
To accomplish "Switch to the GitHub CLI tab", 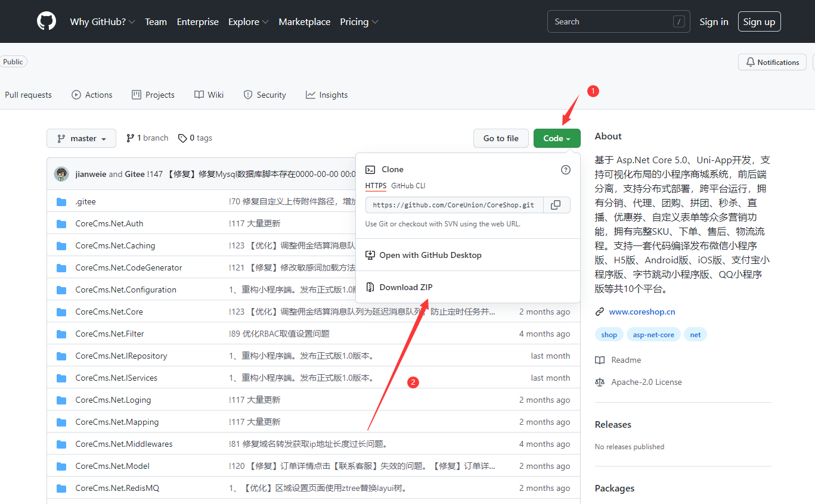I will (408, 186).
